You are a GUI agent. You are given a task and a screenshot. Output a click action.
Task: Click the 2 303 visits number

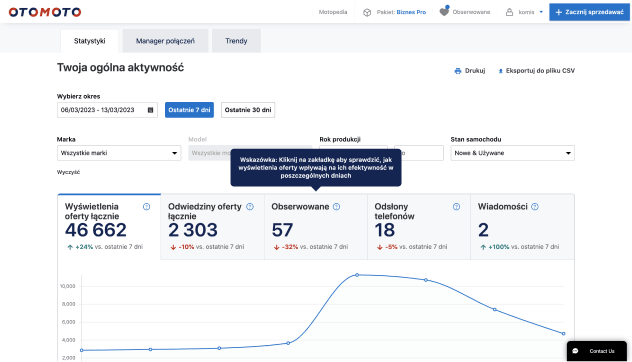[193, 230]
